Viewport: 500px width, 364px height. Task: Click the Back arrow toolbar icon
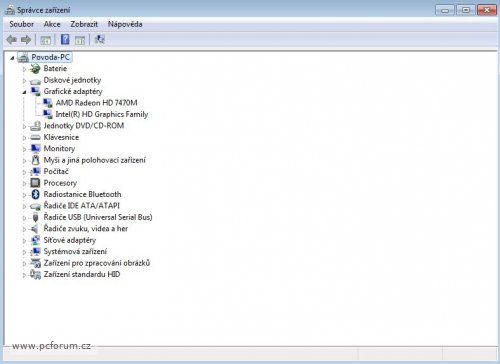coord(12,40)
